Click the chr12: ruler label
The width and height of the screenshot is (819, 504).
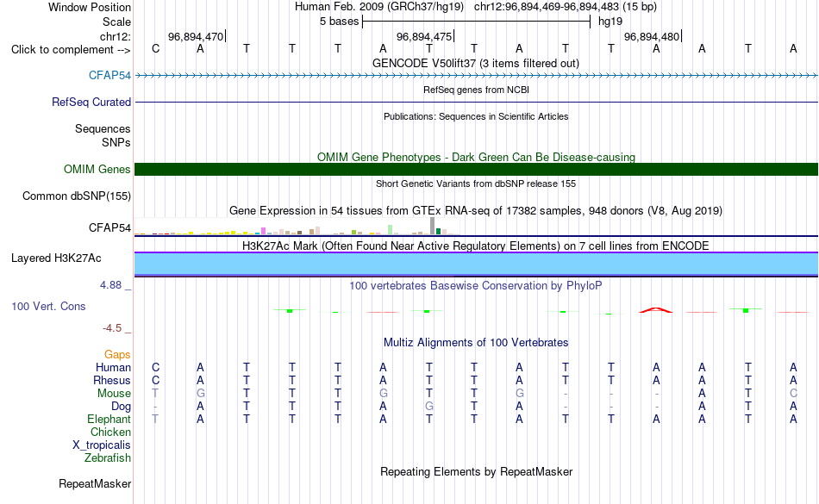click(x=115, y=36)
